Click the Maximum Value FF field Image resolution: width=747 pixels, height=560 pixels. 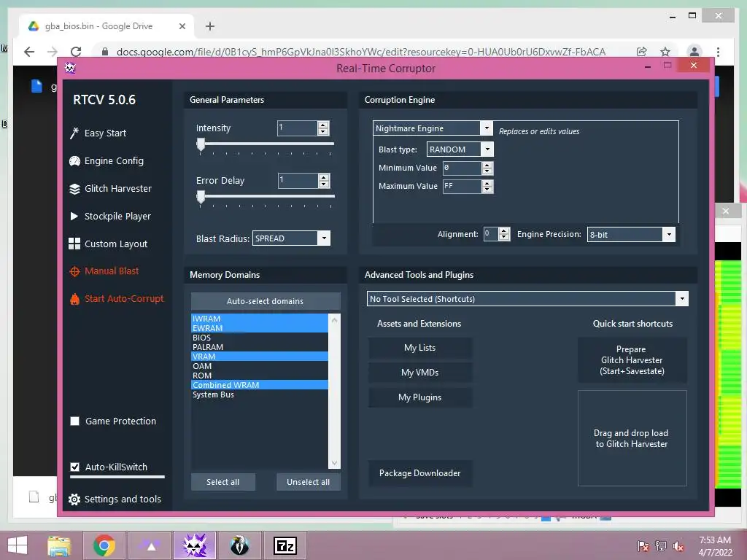point(462,186)
